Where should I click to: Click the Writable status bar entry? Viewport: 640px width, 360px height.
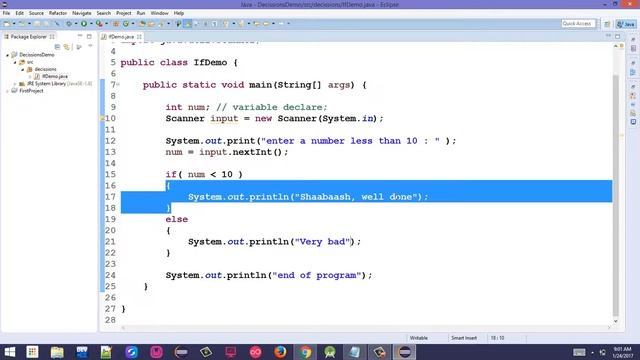coord(418,338)
